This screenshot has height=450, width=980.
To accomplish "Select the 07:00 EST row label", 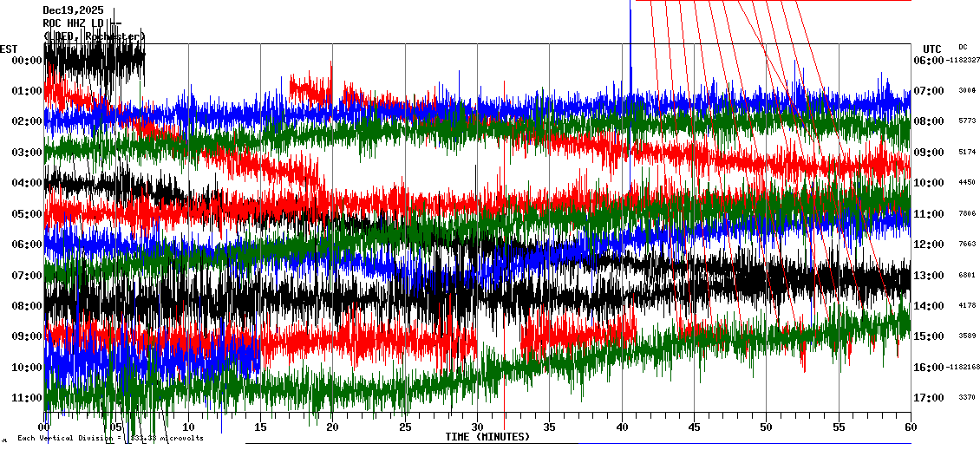I will (x=27, y=276).
